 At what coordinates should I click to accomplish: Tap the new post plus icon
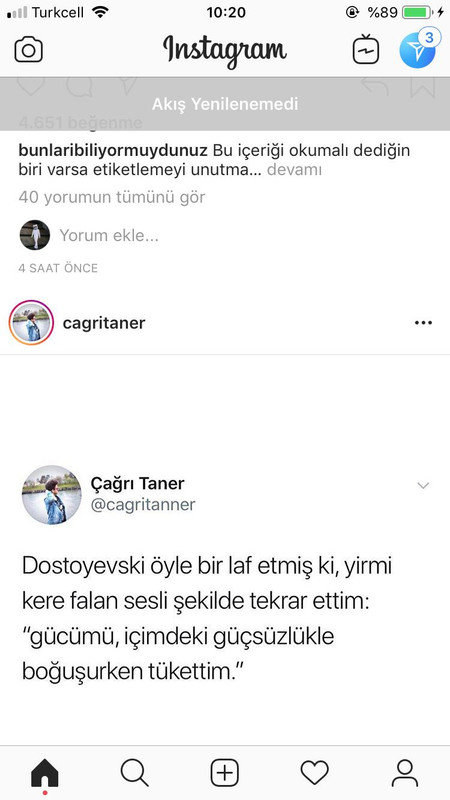(225, 773)
